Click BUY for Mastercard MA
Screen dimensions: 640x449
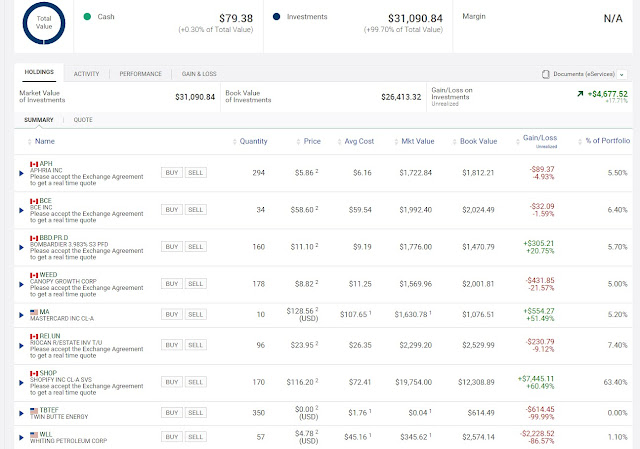click(x=172, y=315)
